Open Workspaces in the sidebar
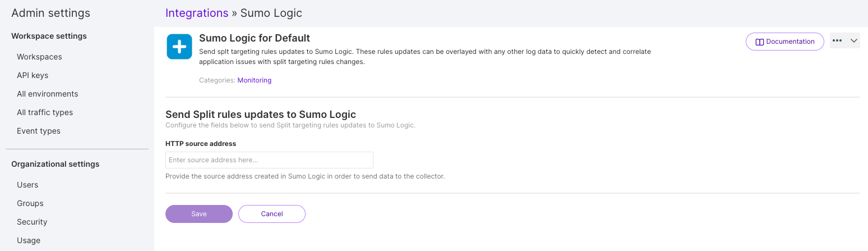868x251 pixels. coord(39,57)
